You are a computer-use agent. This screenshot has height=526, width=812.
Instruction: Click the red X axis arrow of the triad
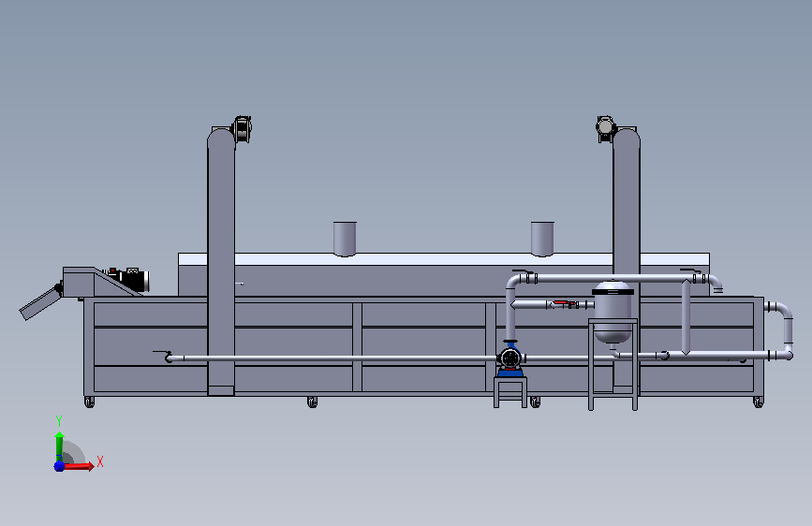pos(78,466)
